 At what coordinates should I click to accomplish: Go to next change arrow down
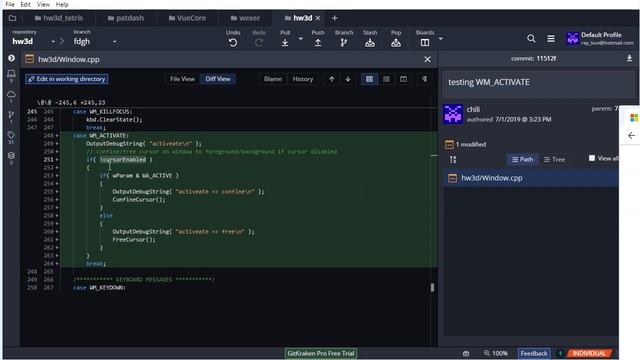(x=348, y=79)
